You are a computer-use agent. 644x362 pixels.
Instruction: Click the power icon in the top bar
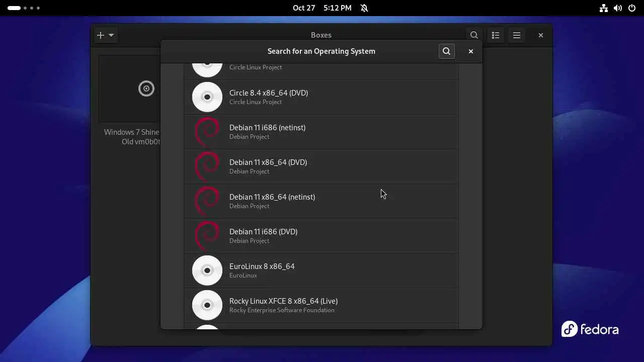pos(632,8)
